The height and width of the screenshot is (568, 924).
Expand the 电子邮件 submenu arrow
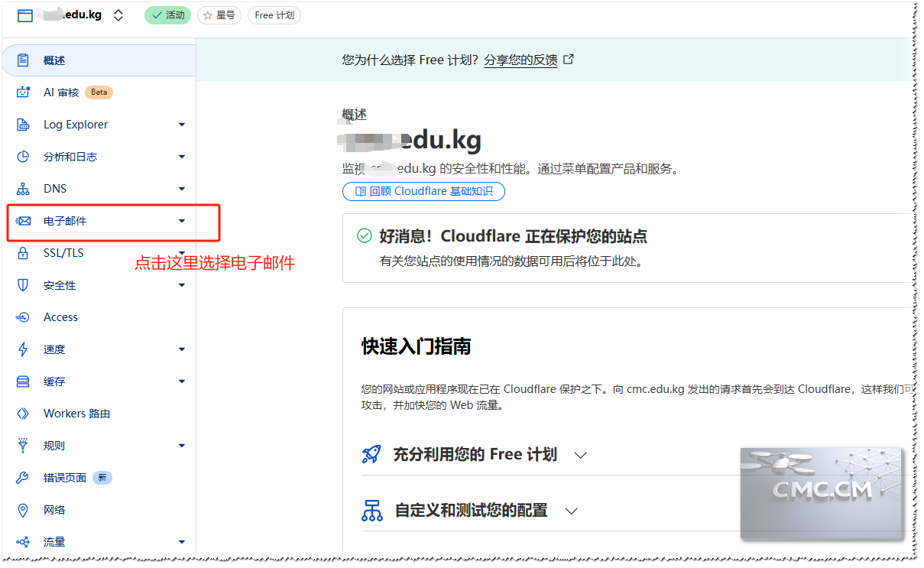pyautogui.click(x=182, y=221)
